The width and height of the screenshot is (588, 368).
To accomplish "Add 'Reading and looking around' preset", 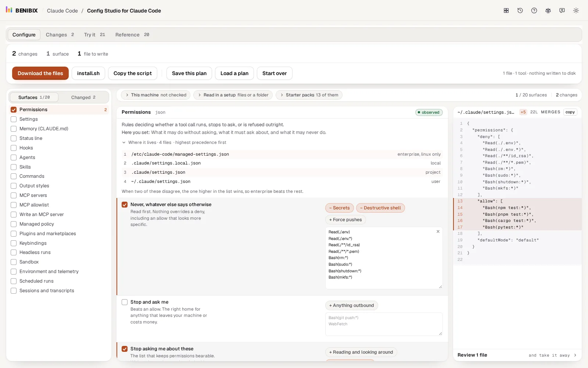I will click(x=361, y=352).
